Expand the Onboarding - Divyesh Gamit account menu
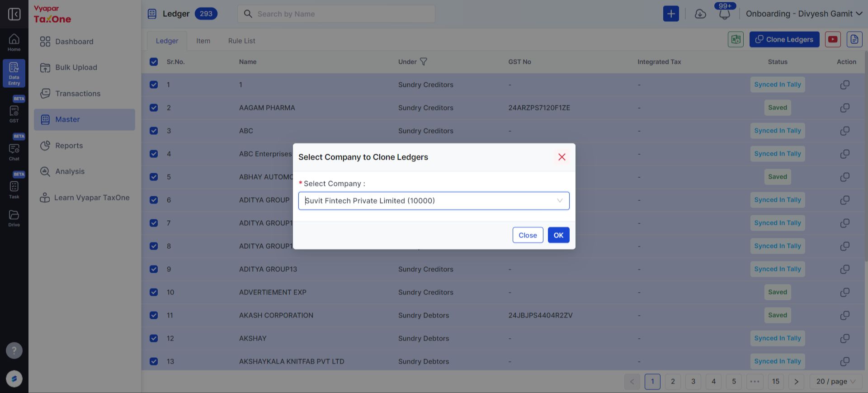Image resolution: width=868 pixels, height=393 pixels. coord(804,14)
